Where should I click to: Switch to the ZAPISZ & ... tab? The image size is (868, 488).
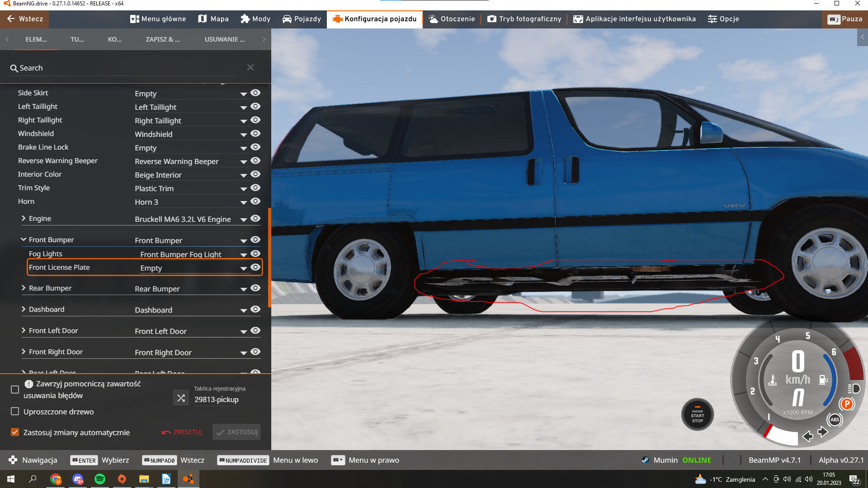click(162, 39)
